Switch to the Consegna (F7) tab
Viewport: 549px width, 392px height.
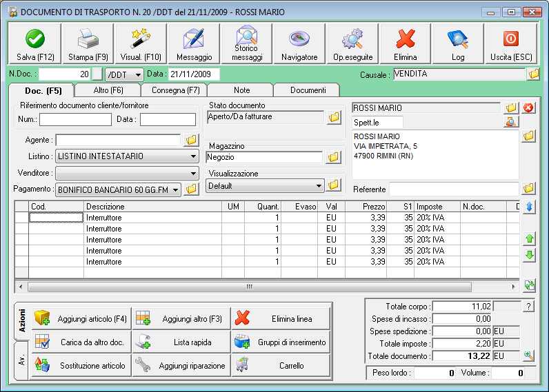click(x=174, y=90)
